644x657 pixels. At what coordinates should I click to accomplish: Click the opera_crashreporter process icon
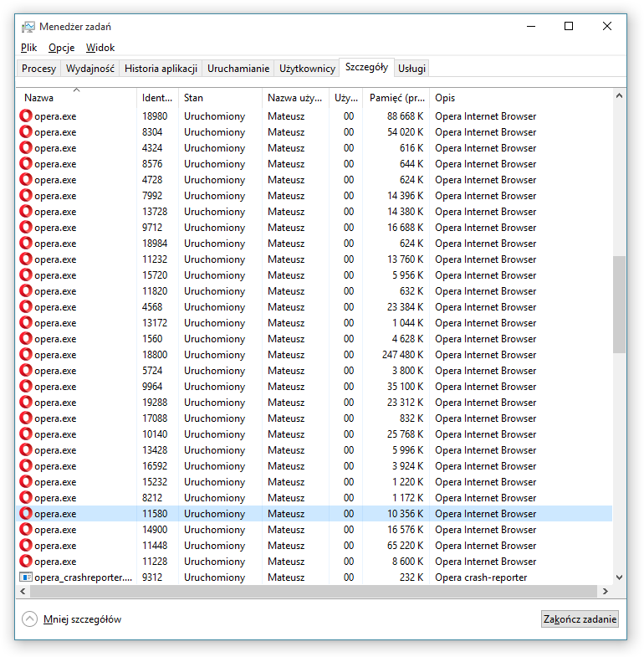click(x=26, y=577)
